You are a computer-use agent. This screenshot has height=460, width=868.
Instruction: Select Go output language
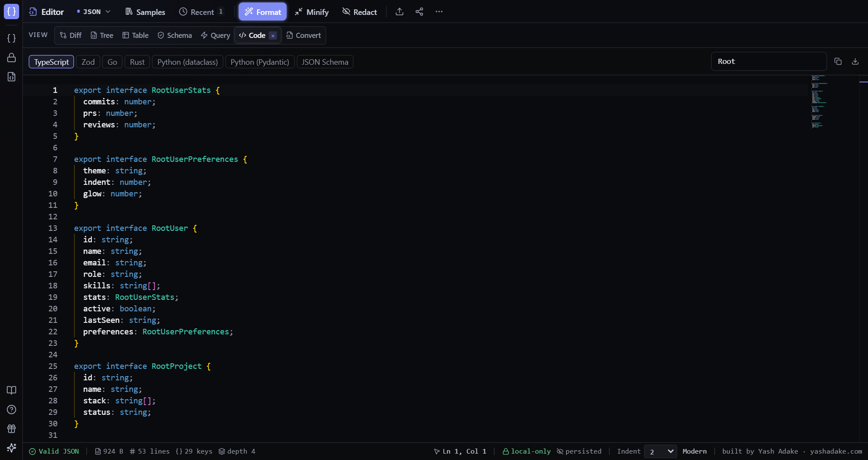pos(112,62)
